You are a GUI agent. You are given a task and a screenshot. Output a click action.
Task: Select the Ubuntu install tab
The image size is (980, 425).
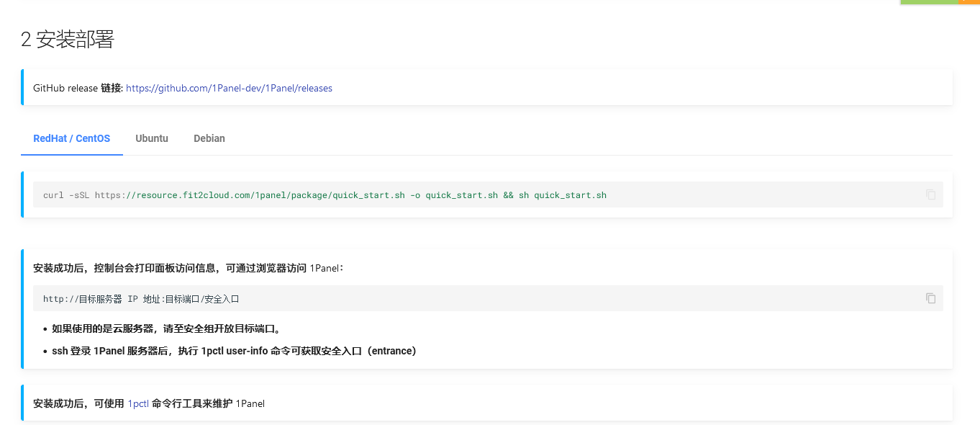pyautogui.click(x=152, y=138)
